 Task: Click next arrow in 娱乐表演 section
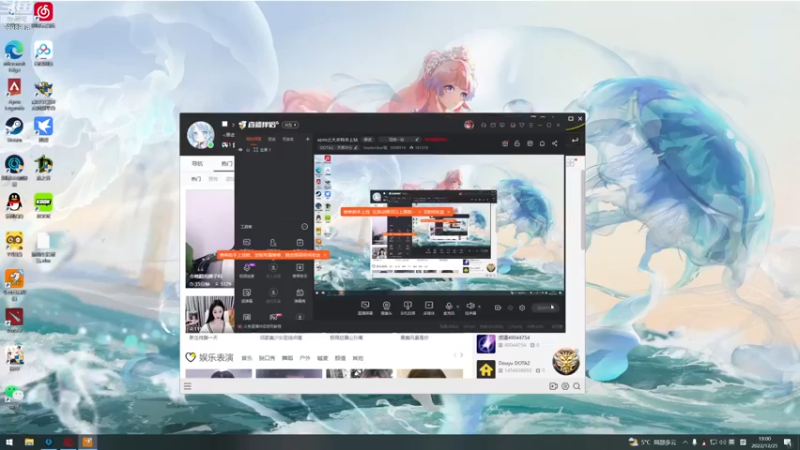pos(462,355)
